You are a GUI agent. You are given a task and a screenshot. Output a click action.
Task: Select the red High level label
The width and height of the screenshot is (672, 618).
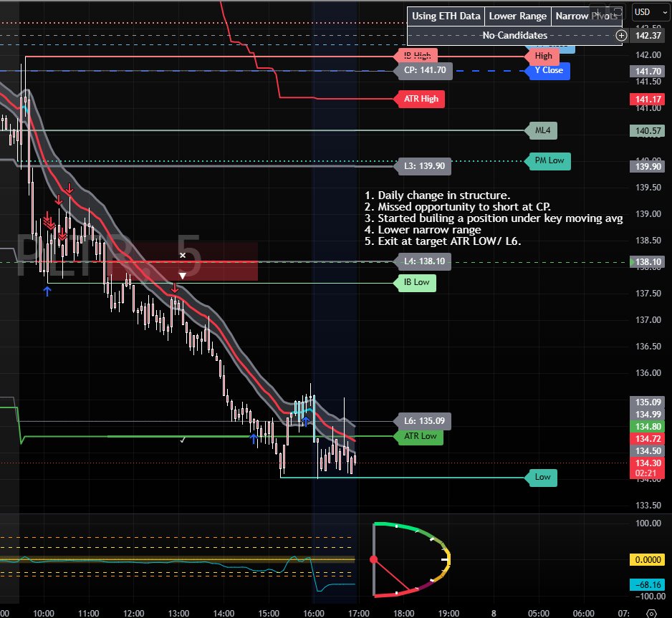pos(543,56)
